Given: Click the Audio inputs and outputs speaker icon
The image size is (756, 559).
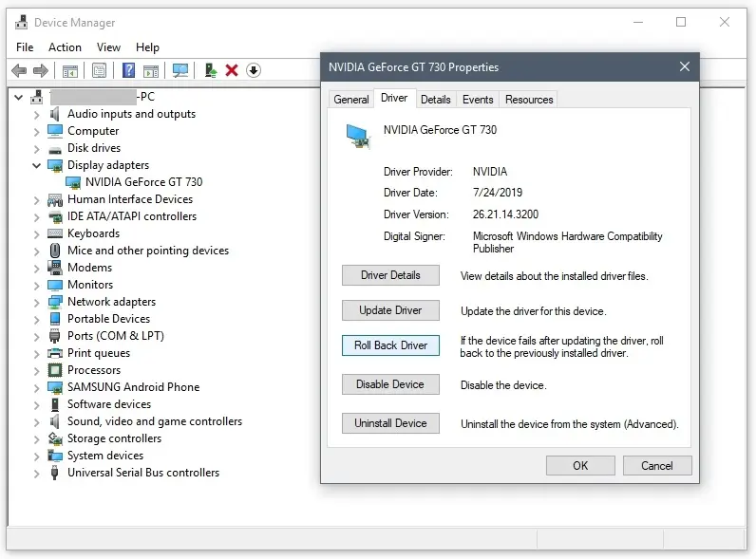Looking at the screenshot, I should pos(55,114).
